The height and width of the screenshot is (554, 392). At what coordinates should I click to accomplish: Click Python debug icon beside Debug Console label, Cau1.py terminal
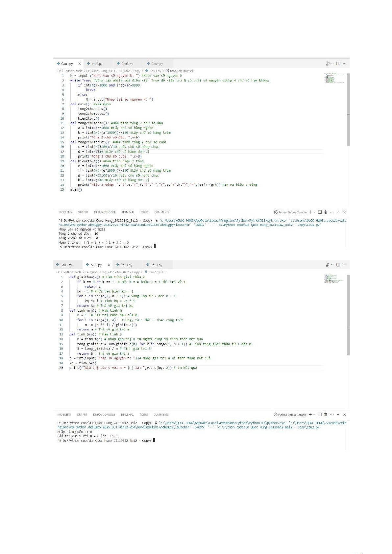(x=276, y=212)
